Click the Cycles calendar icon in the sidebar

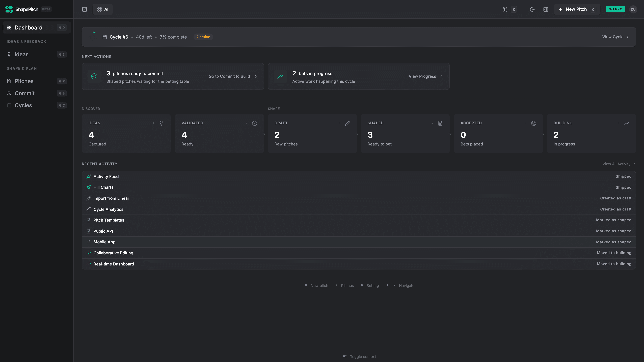[x=9, y=105]
